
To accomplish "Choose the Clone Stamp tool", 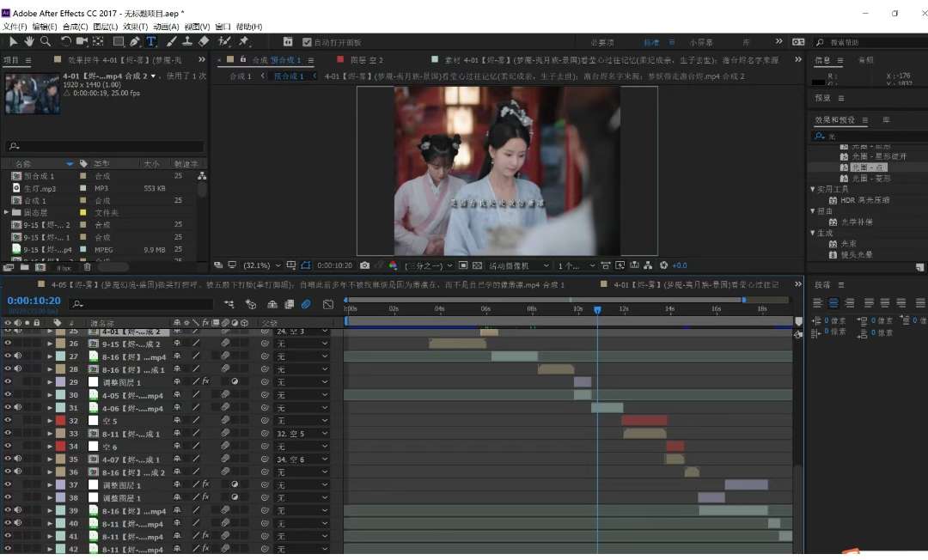I will click(x=186, y=41).
